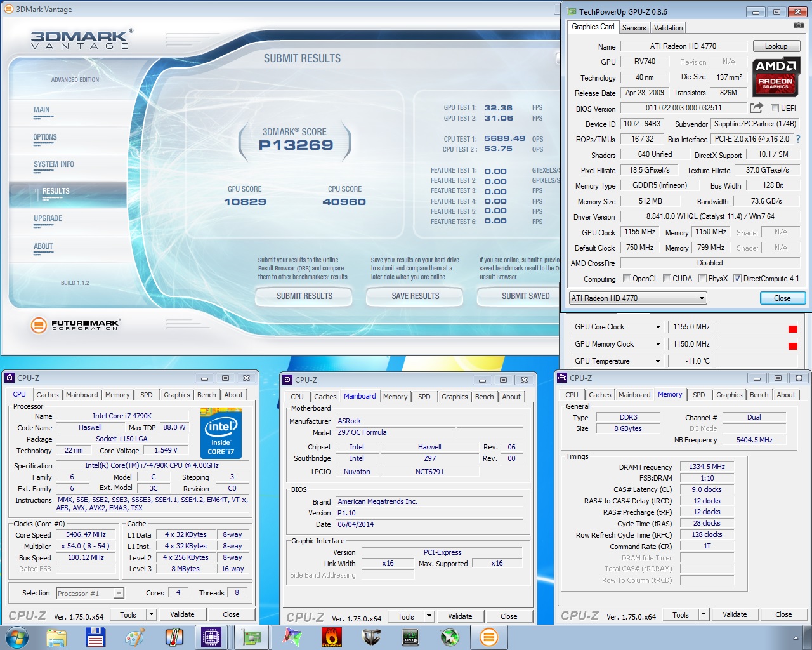Launch FurMark from the taskbar
Screen dimensions: 812x650
331,637
